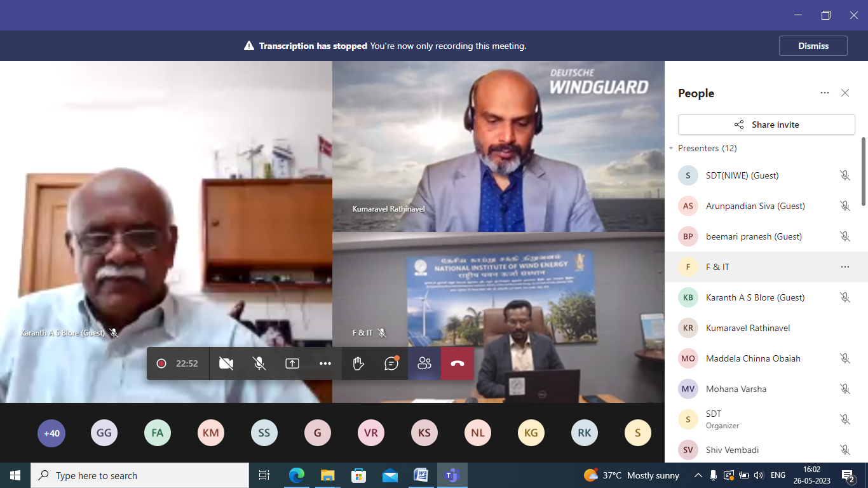Open more actions in meeting toolbar
This screenshot has width=868, height=488.
[325, 363]
